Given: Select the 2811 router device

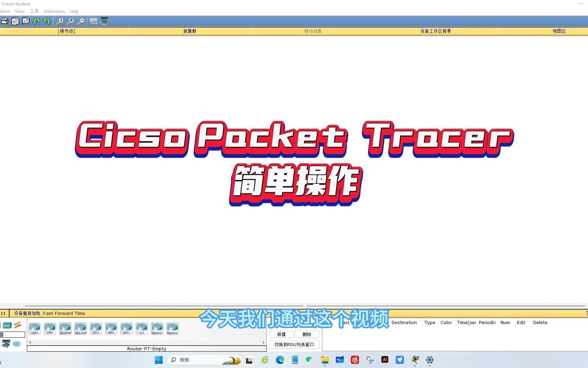Looking at the screenshot, I should (x=96, y=328).
